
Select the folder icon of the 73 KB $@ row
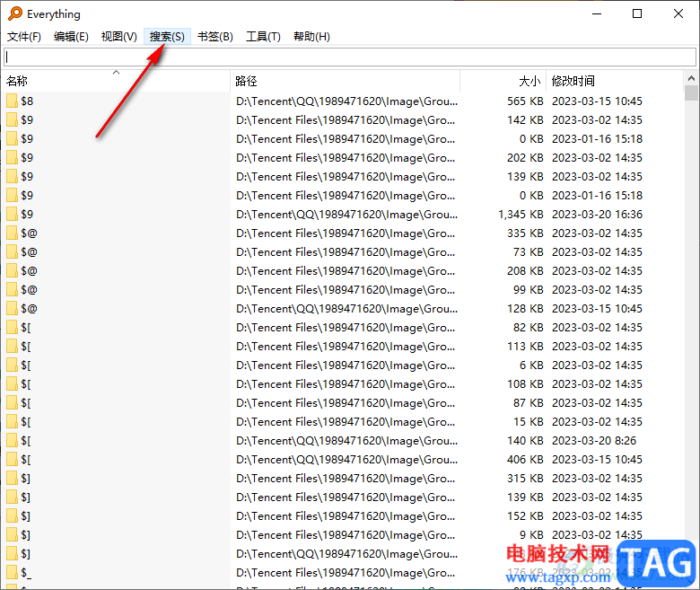(12, 252)
